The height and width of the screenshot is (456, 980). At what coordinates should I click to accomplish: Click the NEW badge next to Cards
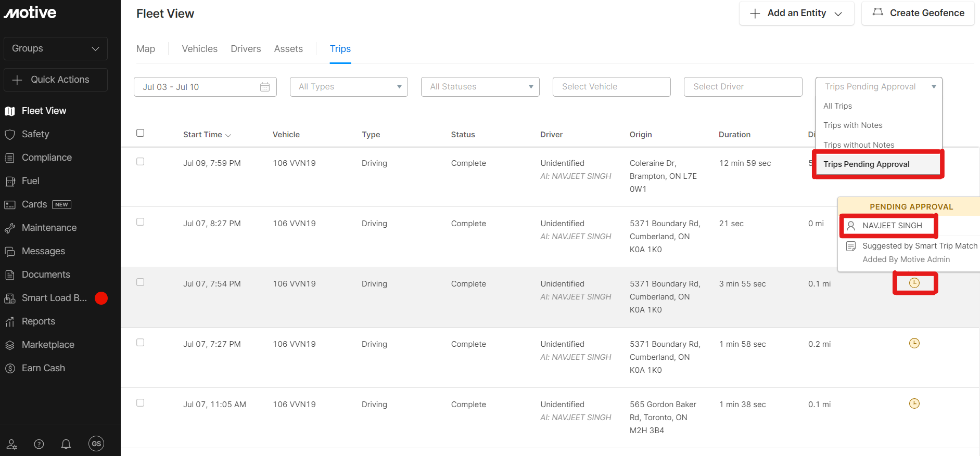pyautogui.click(x=61, y=204)
